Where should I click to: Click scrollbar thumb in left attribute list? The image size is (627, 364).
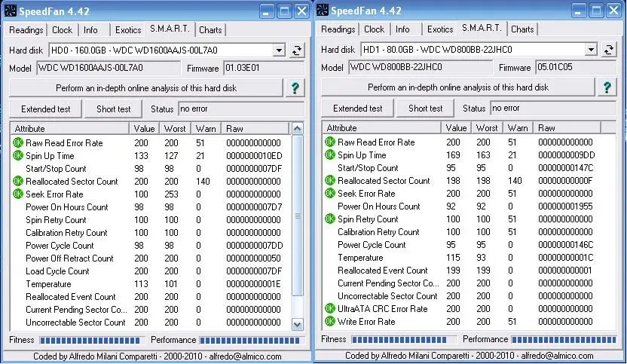(297, 216)
